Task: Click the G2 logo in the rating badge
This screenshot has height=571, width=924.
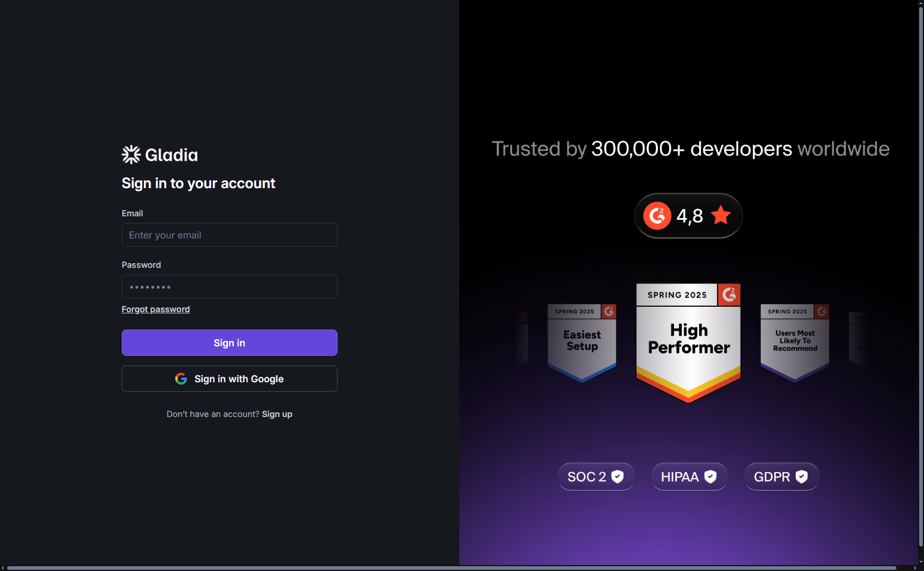Action: (657, 216)
